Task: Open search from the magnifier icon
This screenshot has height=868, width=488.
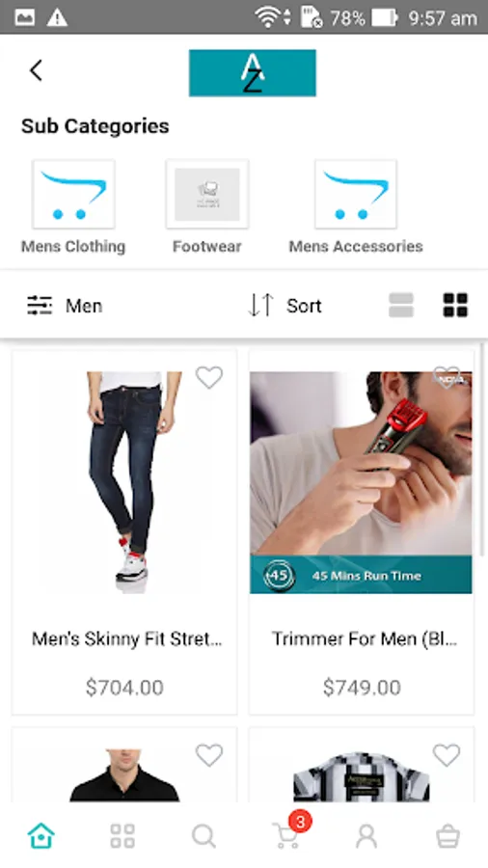Action: (x=203, y=836)
